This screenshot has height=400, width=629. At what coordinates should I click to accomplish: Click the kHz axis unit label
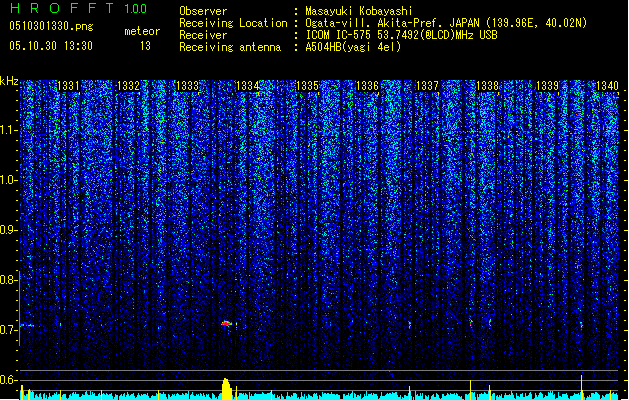pos(9,81)
